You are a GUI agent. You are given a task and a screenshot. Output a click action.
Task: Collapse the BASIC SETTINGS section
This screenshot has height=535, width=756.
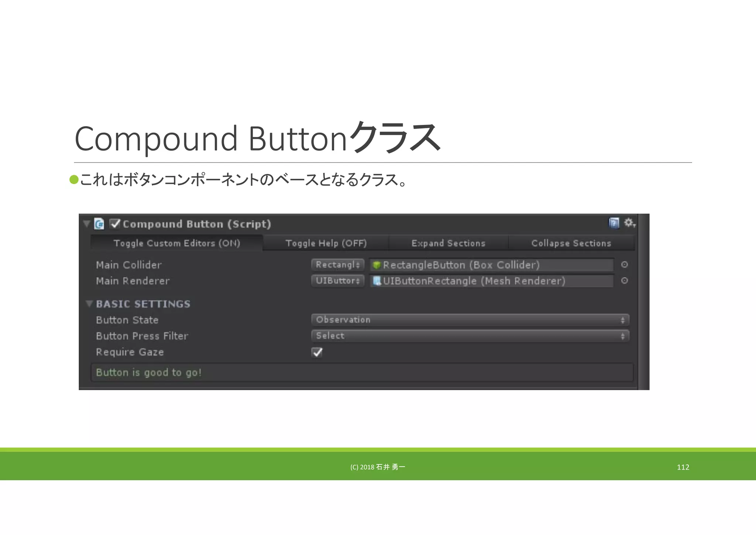[89, 304]
